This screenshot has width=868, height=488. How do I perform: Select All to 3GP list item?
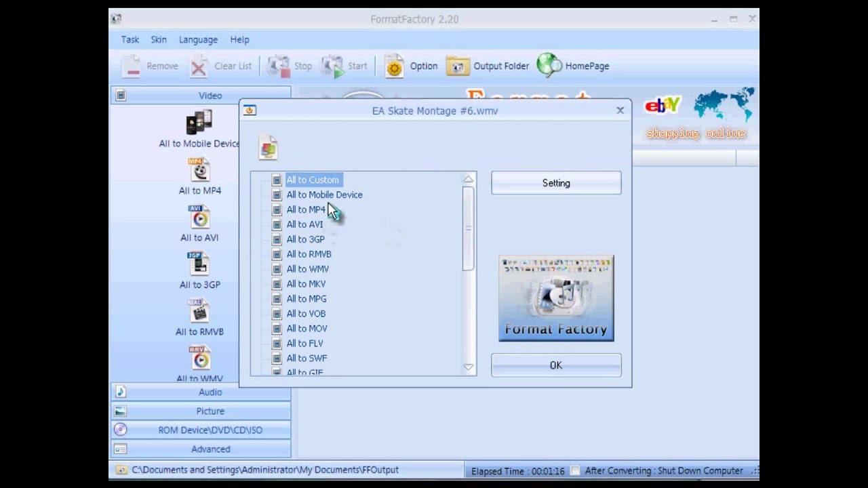pos(305,239)
